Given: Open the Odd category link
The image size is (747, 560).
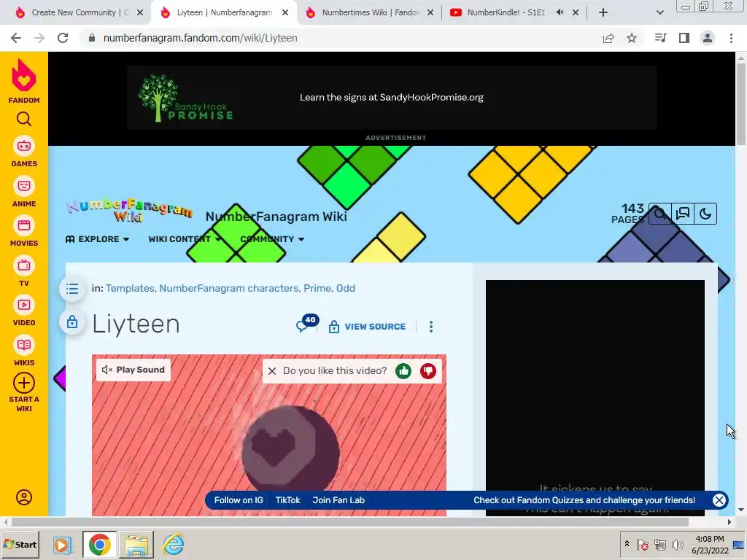Looking at the screenshot, I should tap(345, 288).
